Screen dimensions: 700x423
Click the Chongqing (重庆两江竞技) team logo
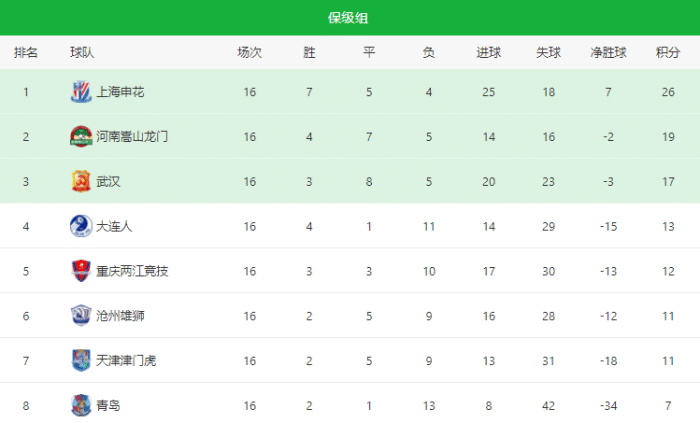[80, 271]
